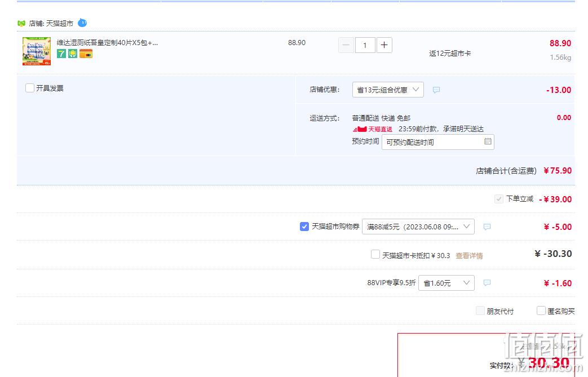
Task: Tick the 开具发票 invoice checkbox
Action: pos(30,88)
